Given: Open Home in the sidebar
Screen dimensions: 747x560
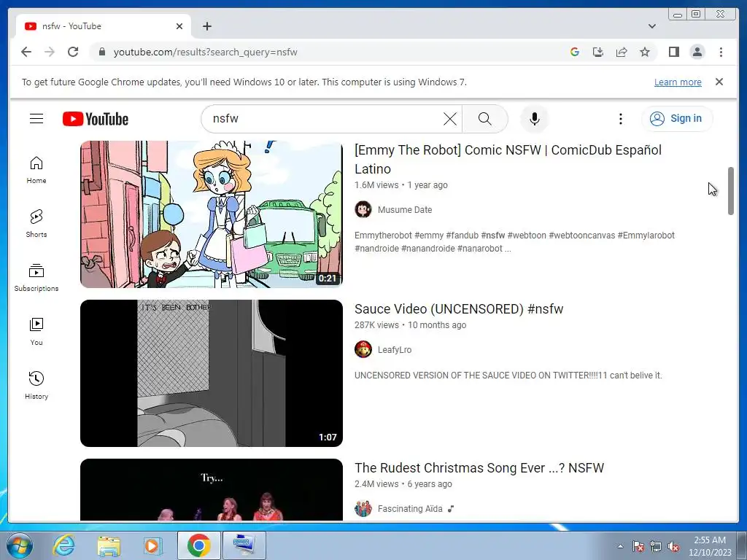Looking at the screenshot, I should click(36, 170).
